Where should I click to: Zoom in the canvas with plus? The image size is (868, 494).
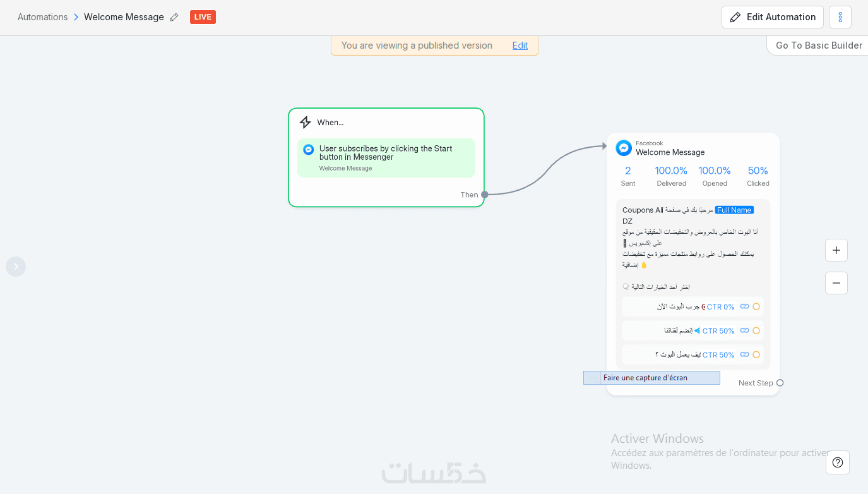(x=836, y=250)
